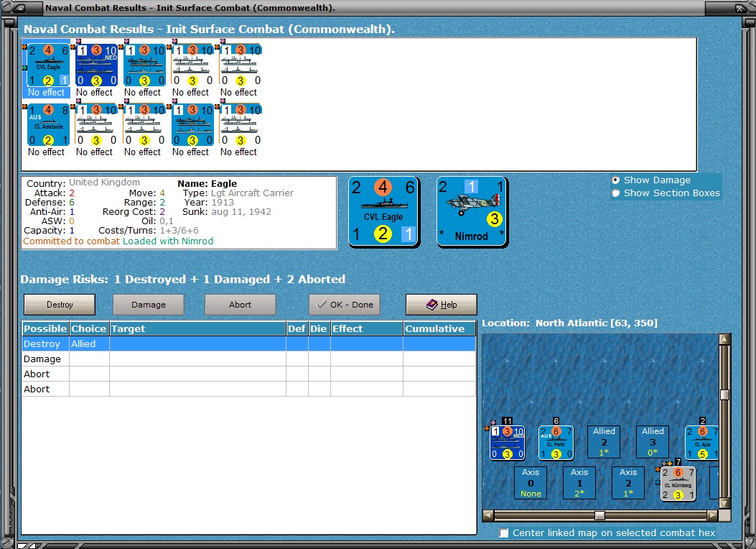This screenshot has width=756, height=549.
Task: Select the CL Ajax counter on map
Action: tap(701, 442)
